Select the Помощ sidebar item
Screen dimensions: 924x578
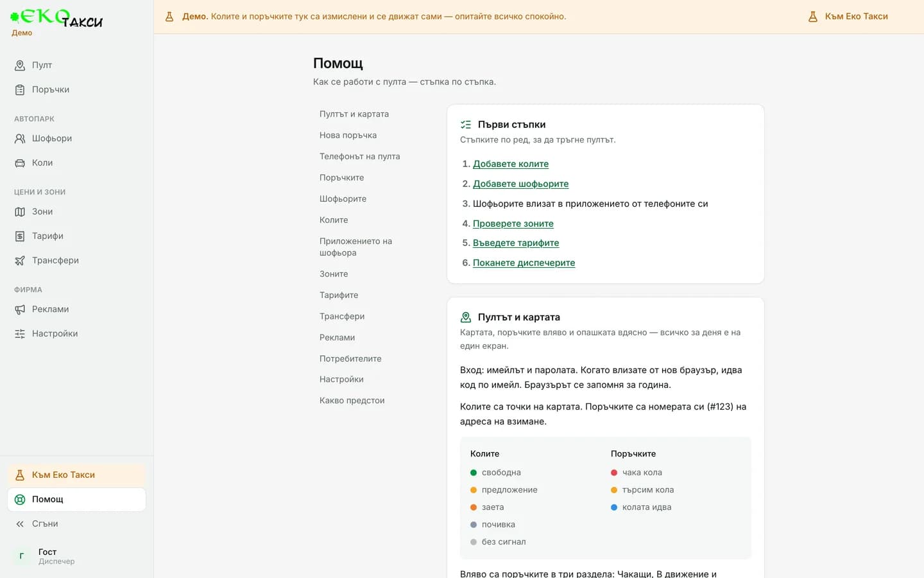pyautogui.click(x=76, y=499)
